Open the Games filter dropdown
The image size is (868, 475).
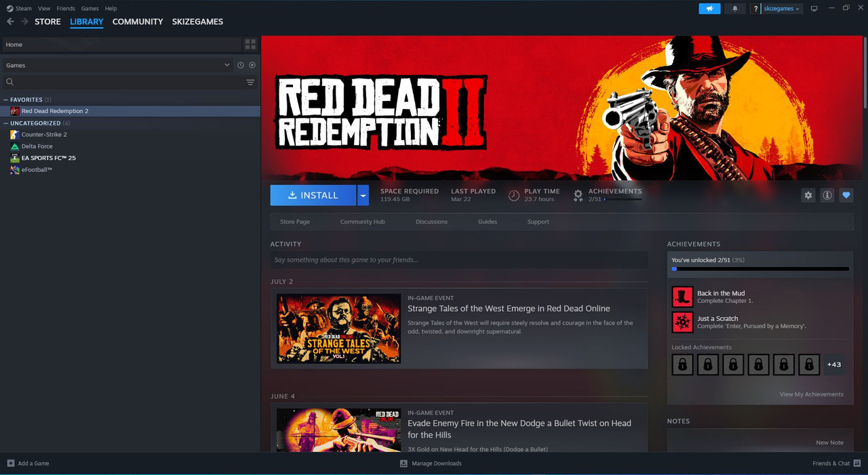(x=118, y=65)
